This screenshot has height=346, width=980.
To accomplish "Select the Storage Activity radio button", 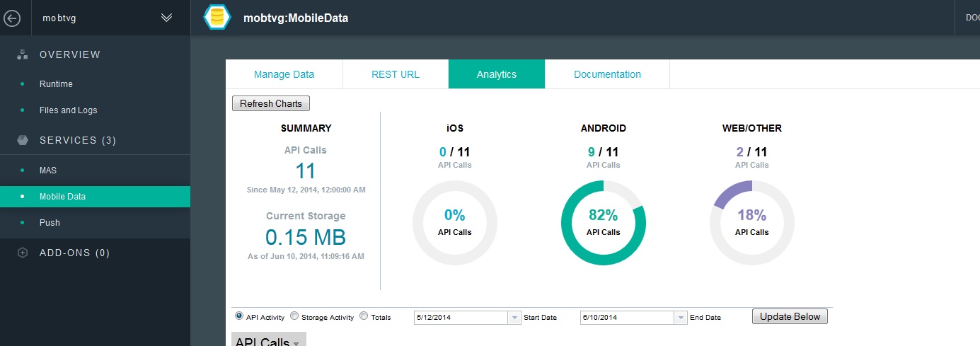I will coord(295,316).
